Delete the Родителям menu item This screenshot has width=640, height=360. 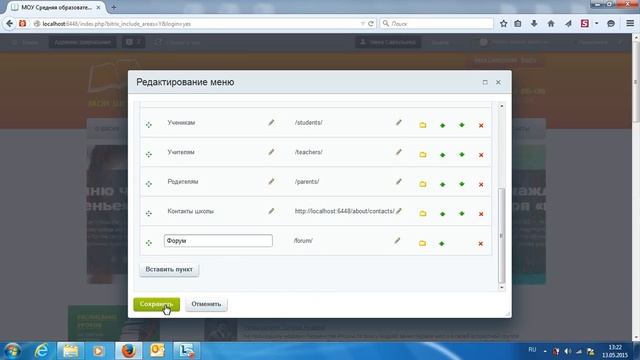[481, 184]
